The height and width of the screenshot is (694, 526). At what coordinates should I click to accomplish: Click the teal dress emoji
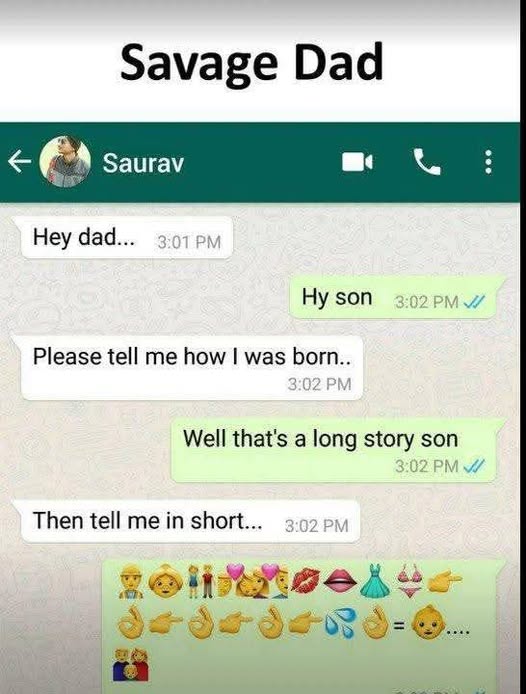pyautogui.click(x=375, y=579)
